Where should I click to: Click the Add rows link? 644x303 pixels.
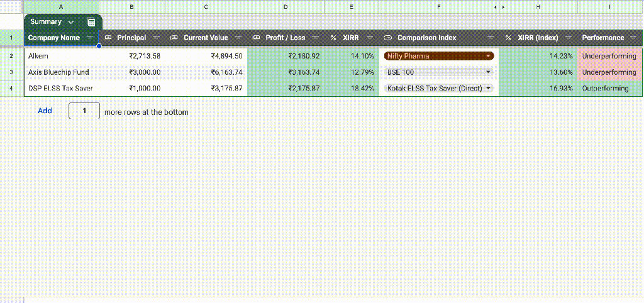[x=45, y=111]
